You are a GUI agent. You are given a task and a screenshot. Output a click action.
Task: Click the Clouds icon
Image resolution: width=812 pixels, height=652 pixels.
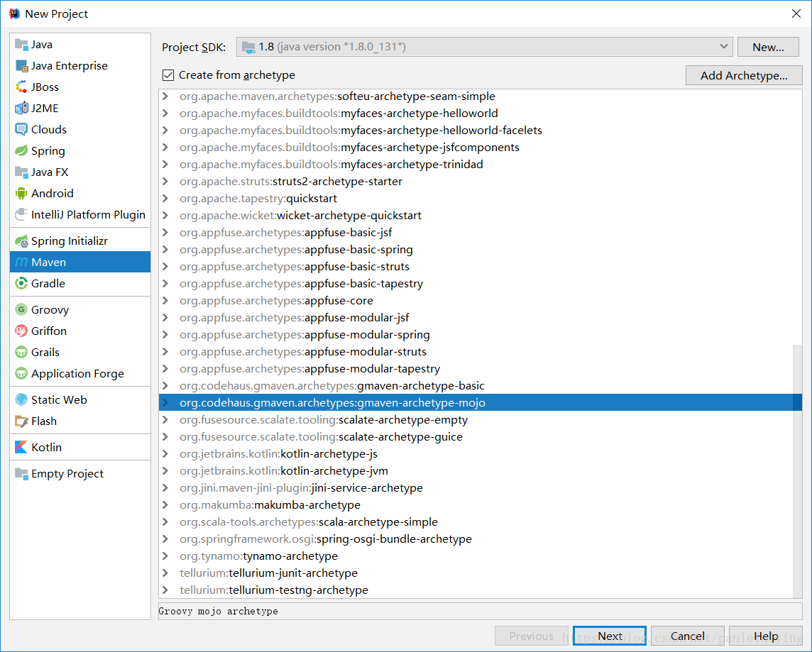(21, 129)
